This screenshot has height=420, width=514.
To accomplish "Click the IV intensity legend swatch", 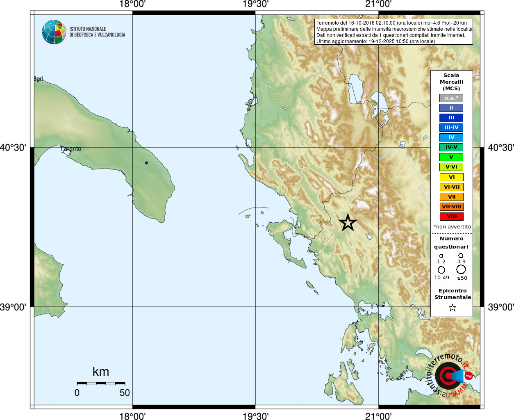I will point(451,137).
